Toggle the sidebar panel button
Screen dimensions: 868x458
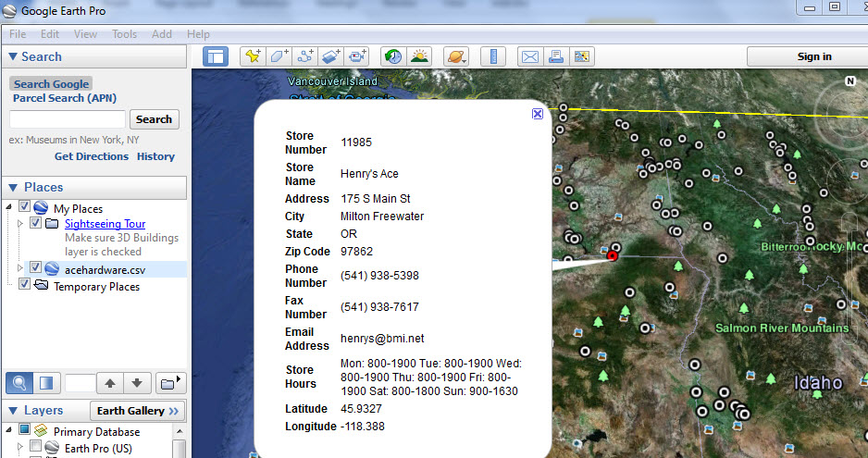tap(216, 56)
